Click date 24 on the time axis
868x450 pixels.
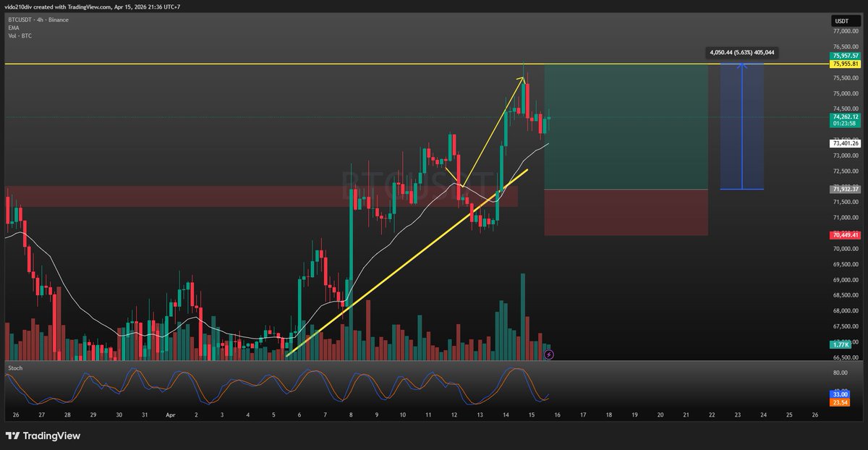763,416
